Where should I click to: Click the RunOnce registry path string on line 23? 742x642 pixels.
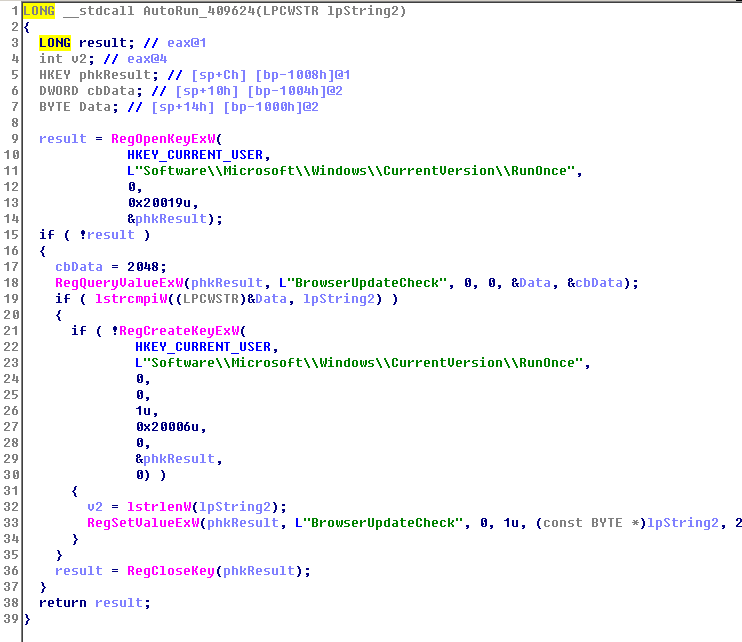click(359, 363)
